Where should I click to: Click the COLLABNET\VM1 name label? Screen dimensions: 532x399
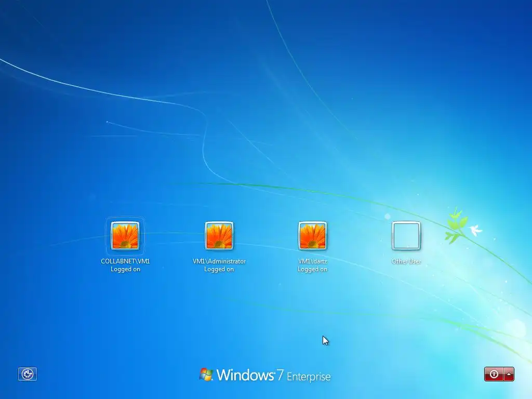125,261
